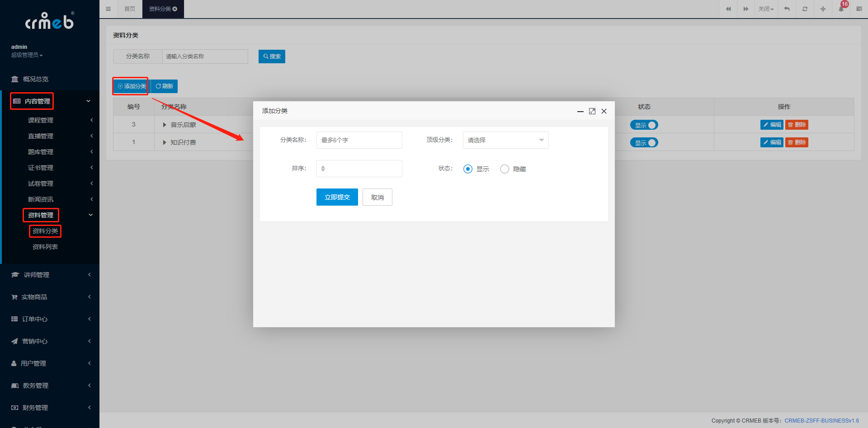The image size is (868, 428).
Task: Click the 取消 button
Action: tap(377, 197)
